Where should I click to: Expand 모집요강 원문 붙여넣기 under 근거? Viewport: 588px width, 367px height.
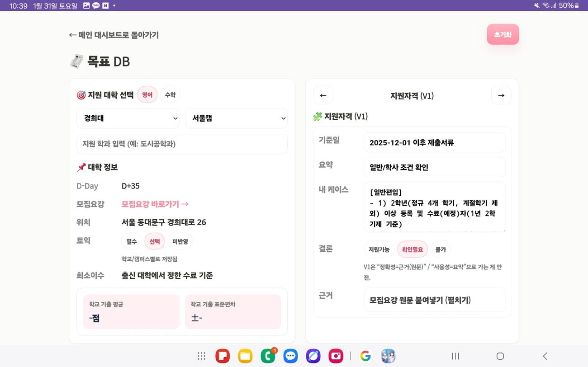pyautogui.click(x=434, y=299)
